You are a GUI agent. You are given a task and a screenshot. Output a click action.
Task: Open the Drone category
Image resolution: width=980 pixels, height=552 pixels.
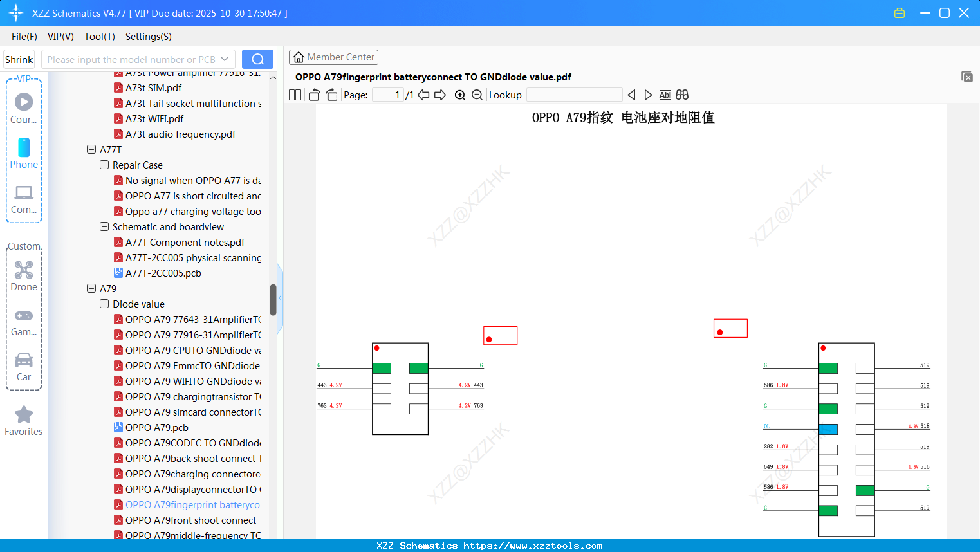(24, 276)
